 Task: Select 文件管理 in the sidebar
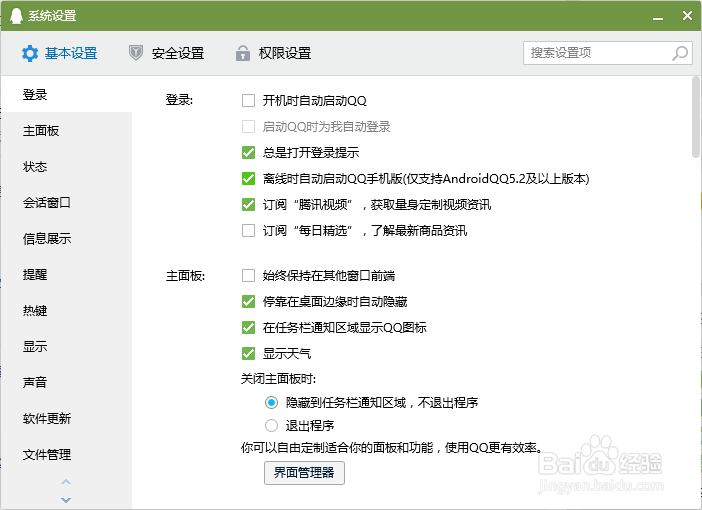pyautogui.click(x=66, y=455)
